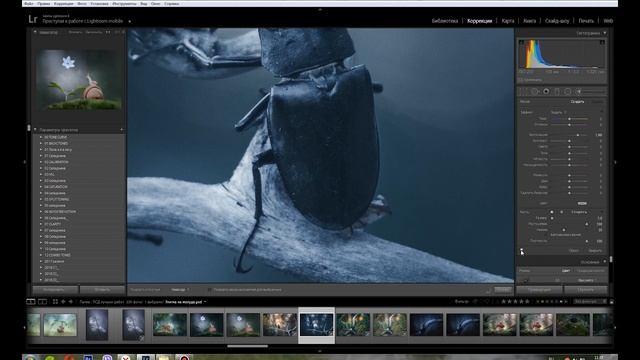The height and width of the screenshot is (360, 640).
Task: Open the Книга module
Action: (x=529, y=21)
